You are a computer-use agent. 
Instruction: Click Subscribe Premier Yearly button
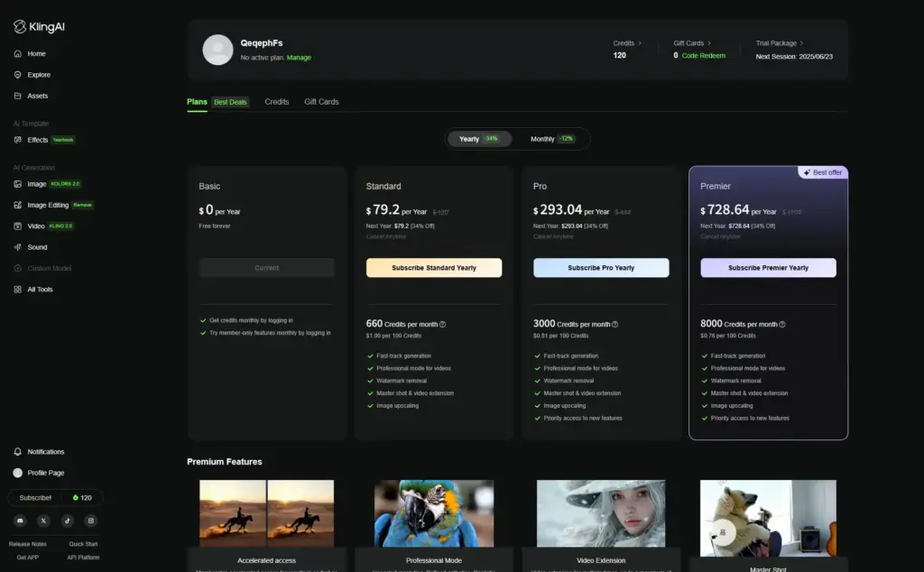(x=769, y=268)
